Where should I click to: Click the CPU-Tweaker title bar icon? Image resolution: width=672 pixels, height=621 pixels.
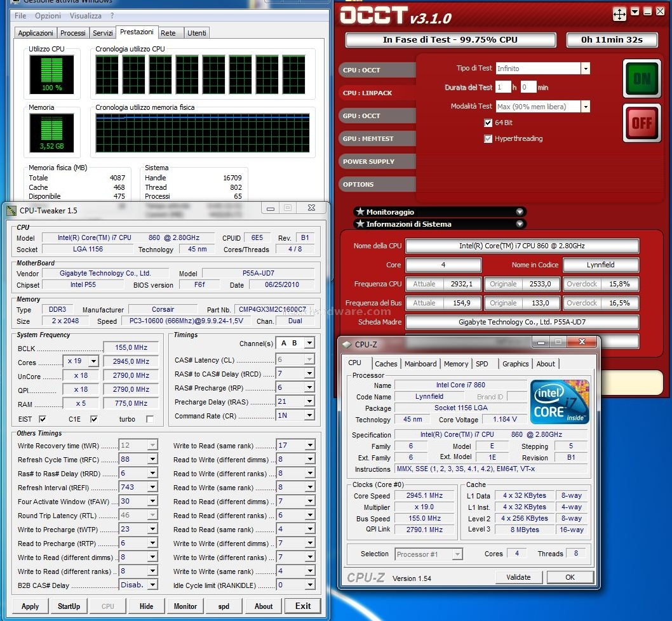[11, 210]
